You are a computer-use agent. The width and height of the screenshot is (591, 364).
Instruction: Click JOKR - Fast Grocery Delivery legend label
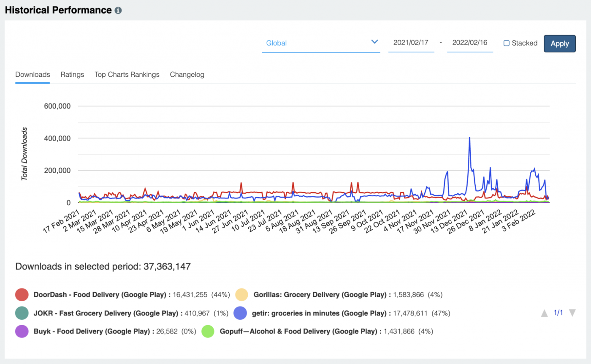click(107, 313)
